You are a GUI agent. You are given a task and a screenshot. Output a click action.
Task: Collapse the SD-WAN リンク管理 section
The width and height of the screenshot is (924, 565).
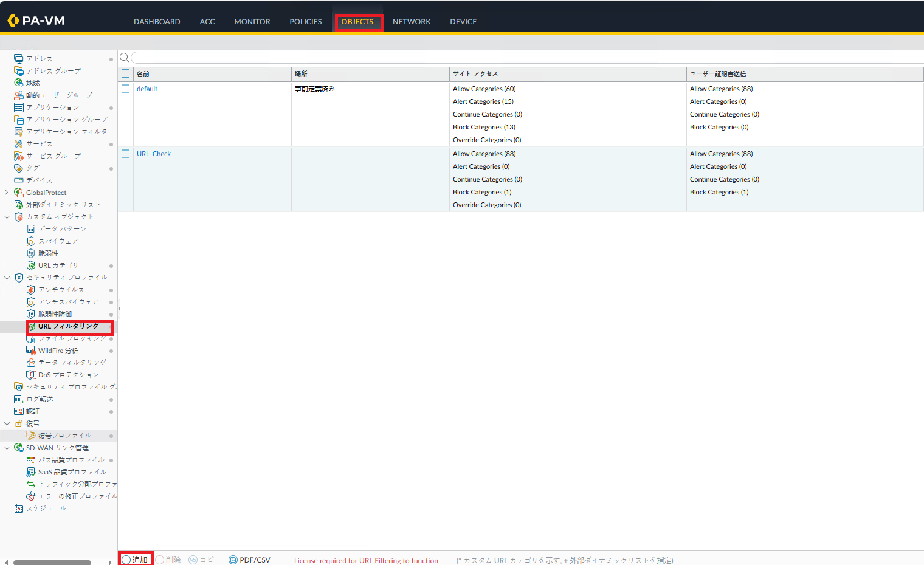tap(7, 448)
